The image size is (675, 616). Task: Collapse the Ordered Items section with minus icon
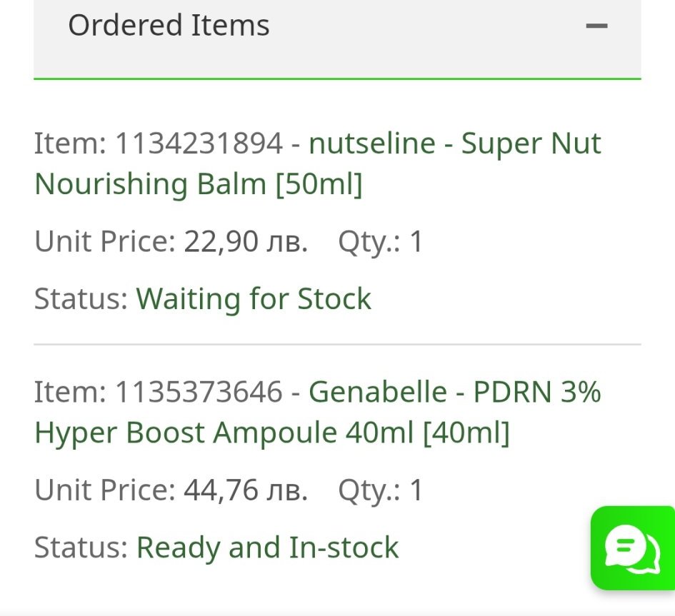pos(596,26)
